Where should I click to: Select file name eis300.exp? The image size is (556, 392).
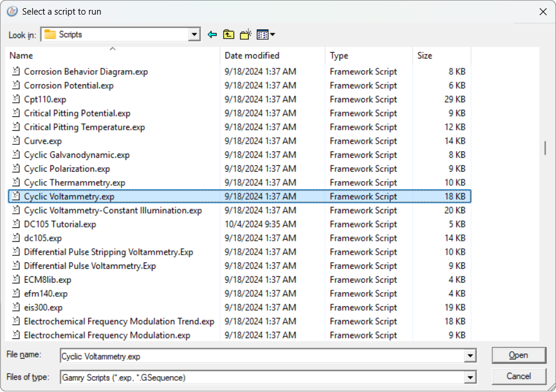pyautogui.click(x=43, y=307)
